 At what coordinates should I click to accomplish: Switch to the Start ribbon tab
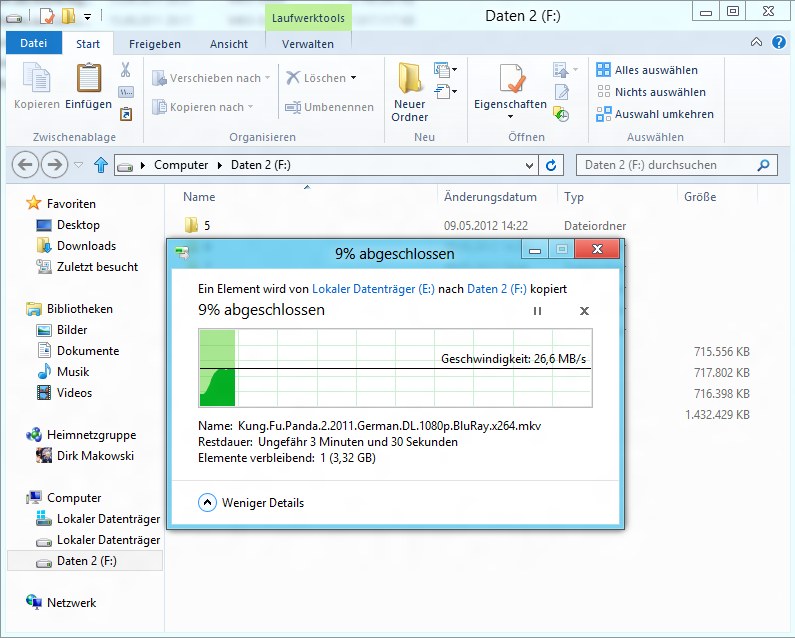pyautogui.click(x=88, y=44)
